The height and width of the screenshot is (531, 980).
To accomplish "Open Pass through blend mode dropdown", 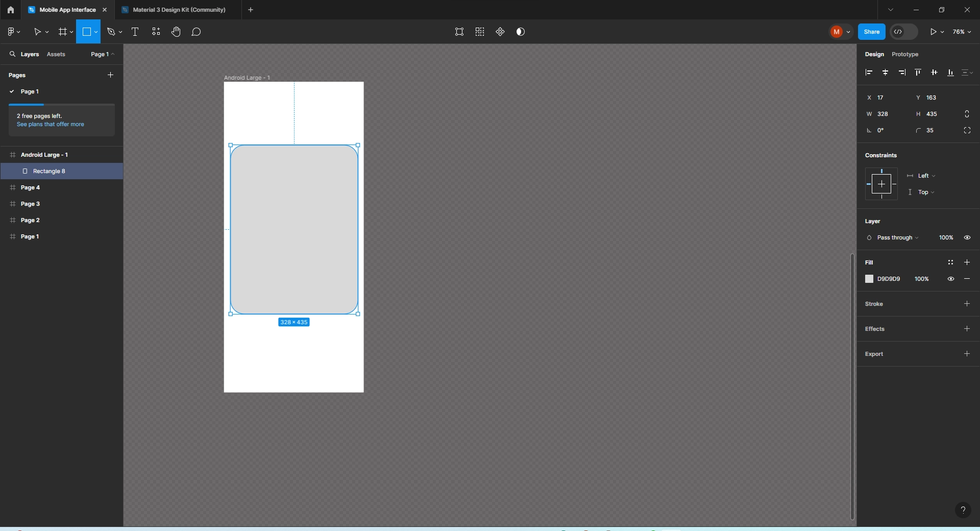I will [897, 237].
